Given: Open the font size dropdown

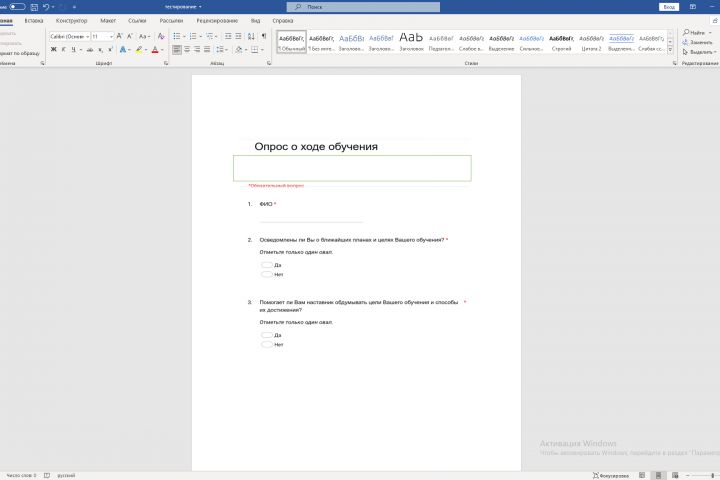Looking at the screenshot, I should coord(111,36).
